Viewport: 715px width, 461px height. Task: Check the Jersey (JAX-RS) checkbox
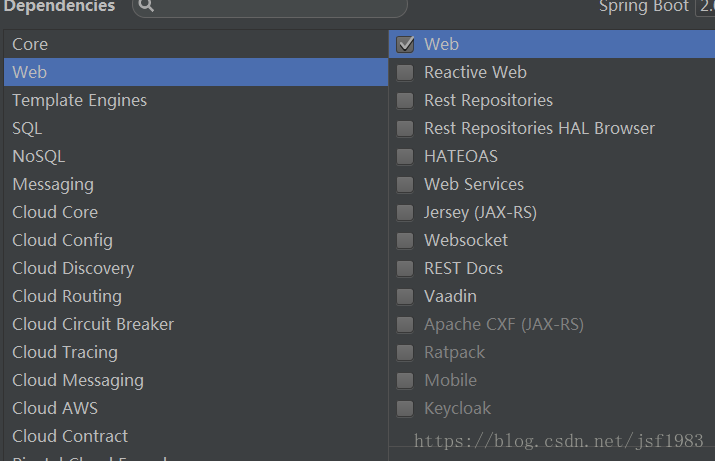point(405,212)
